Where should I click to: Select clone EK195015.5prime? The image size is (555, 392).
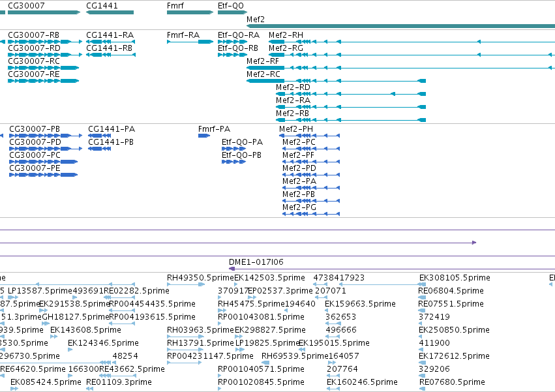[301, 350]
